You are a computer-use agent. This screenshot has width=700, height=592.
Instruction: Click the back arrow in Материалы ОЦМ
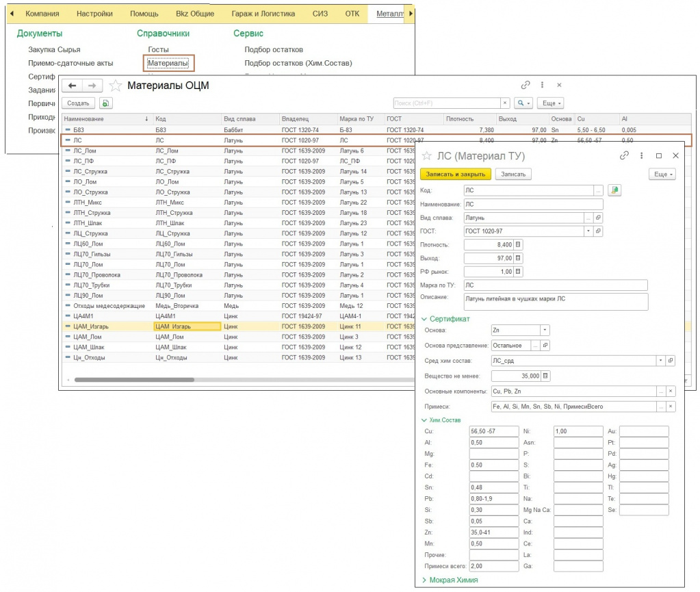pyautogui.click(x=73, y=86)
